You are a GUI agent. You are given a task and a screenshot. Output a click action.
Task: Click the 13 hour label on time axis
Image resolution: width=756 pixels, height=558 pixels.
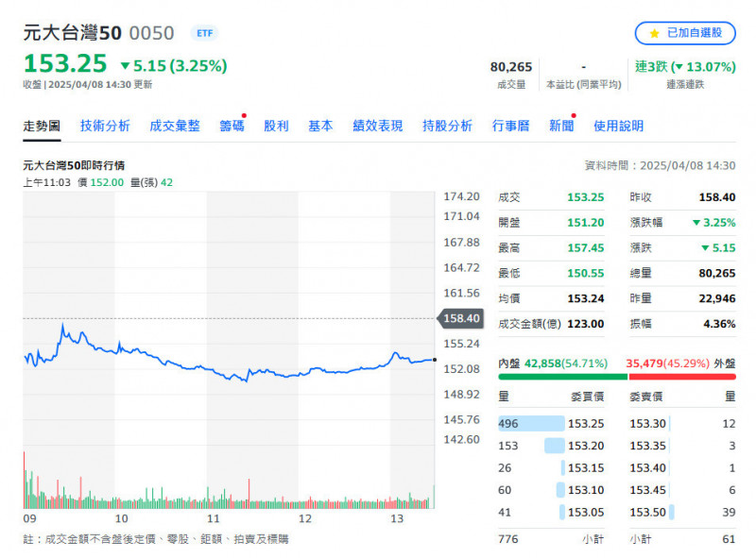click(397, 518)
